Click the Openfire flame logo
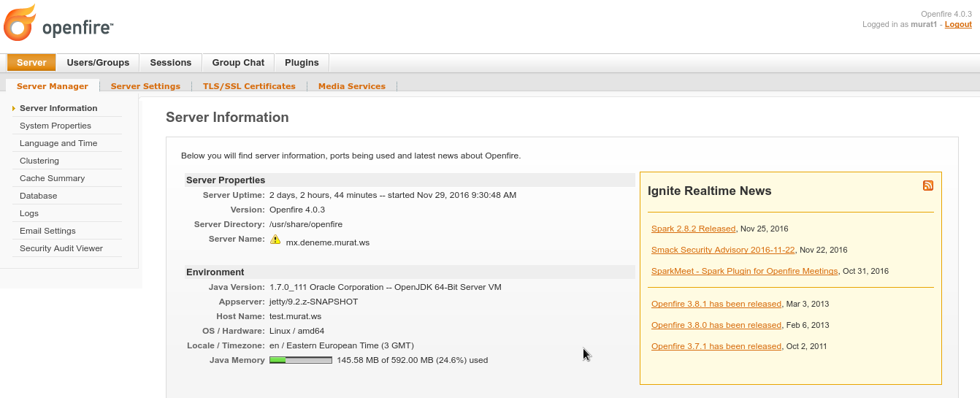The height and width of the screenshot is (398, 980). coord(20,23)
